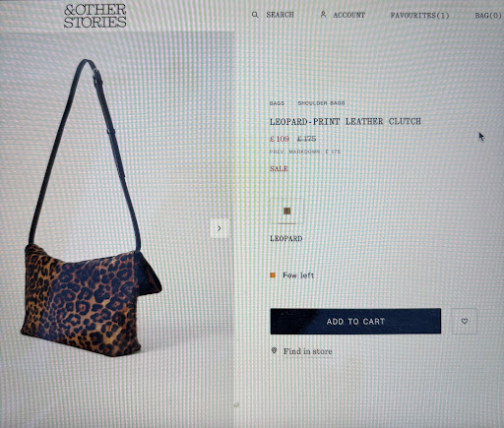Viewport: 504px width, 428px height.
Task: Open the SEARCH menu item
Action: pyautogui.click(x=280, y=15)
